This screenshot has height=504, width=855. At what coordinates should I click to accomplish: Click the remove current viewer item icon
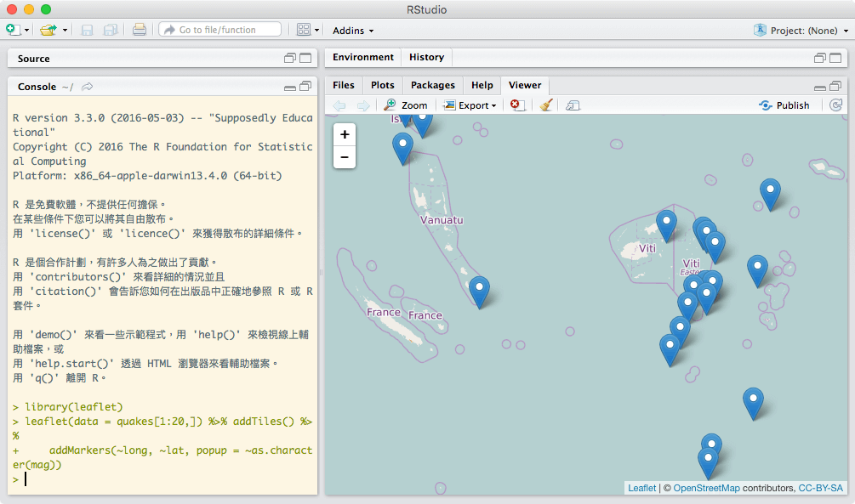(x=516, y=105)
